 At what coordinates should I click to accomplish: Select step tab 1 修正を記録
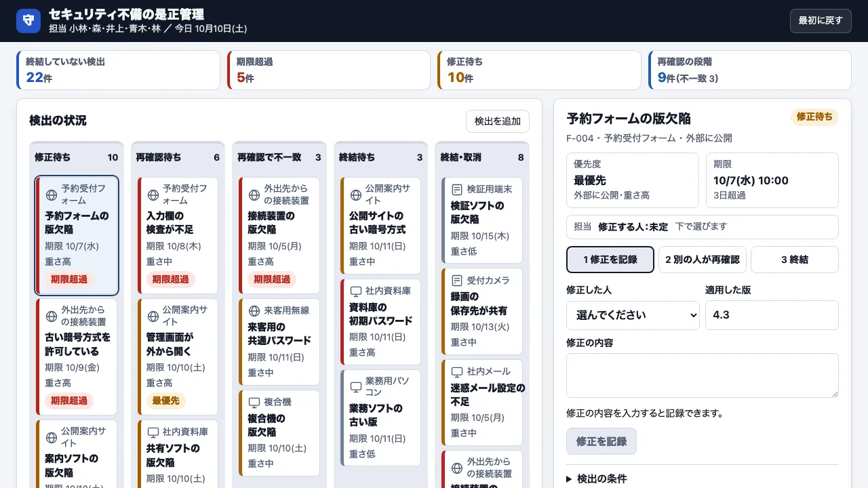610,260
